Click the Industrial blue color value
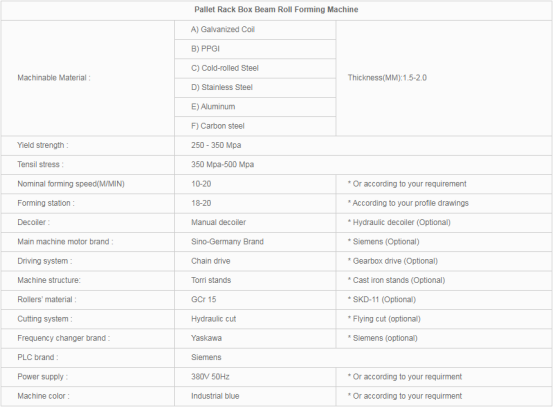 [215, 396]
